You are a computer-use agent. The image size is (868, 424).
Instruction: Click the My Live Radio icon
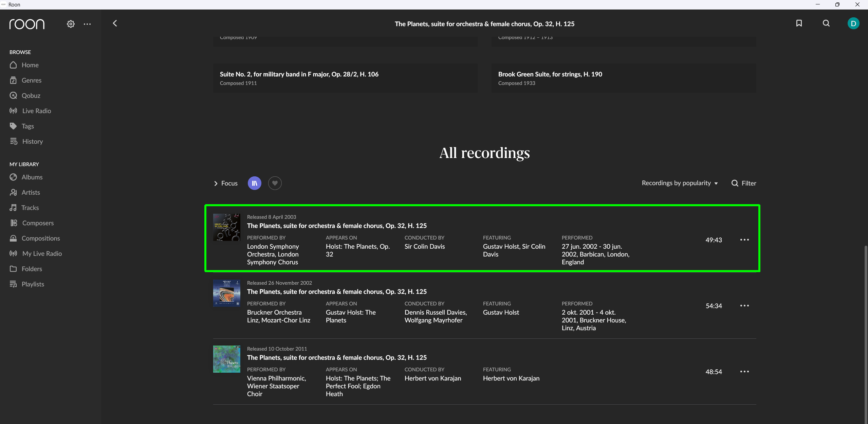[x=13, y=253]
